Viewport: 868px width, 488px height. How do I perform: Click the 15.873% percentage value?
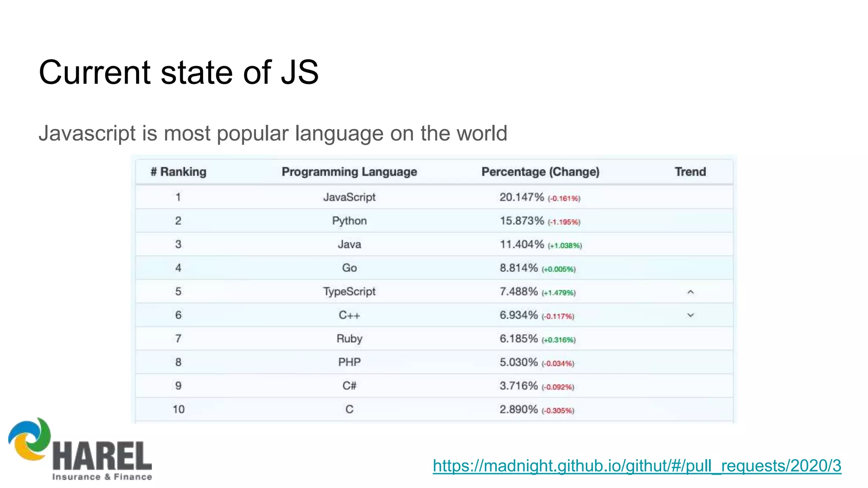pyautogui.click(x=522, y=221)
